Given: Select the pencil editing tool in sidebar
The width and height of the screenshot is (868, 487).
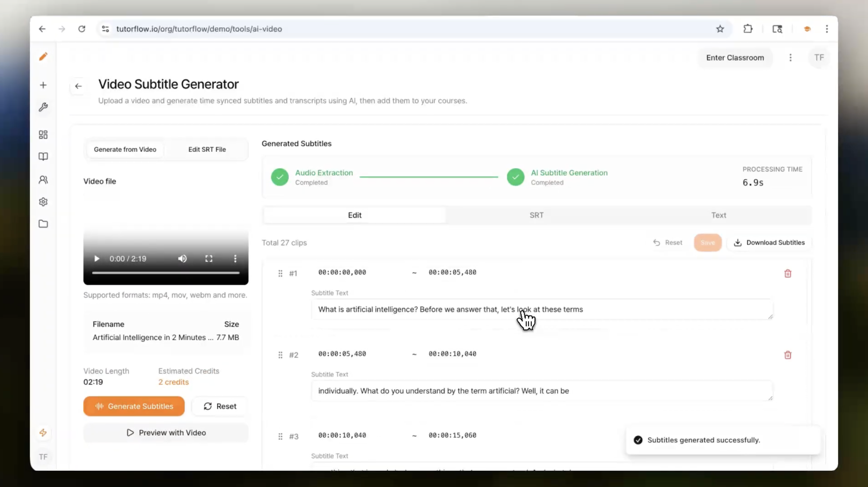Looking at the screenshot, I should pos(43,56).
